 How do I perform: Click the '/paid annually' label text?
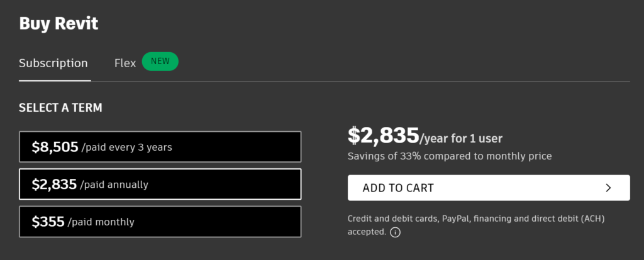(x=114, y=185)
